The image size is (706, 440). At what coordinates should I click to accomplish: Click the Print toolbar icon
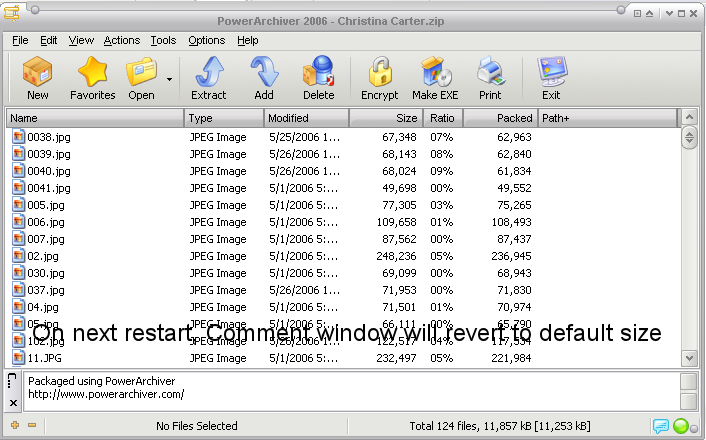(x=490, y=71)
